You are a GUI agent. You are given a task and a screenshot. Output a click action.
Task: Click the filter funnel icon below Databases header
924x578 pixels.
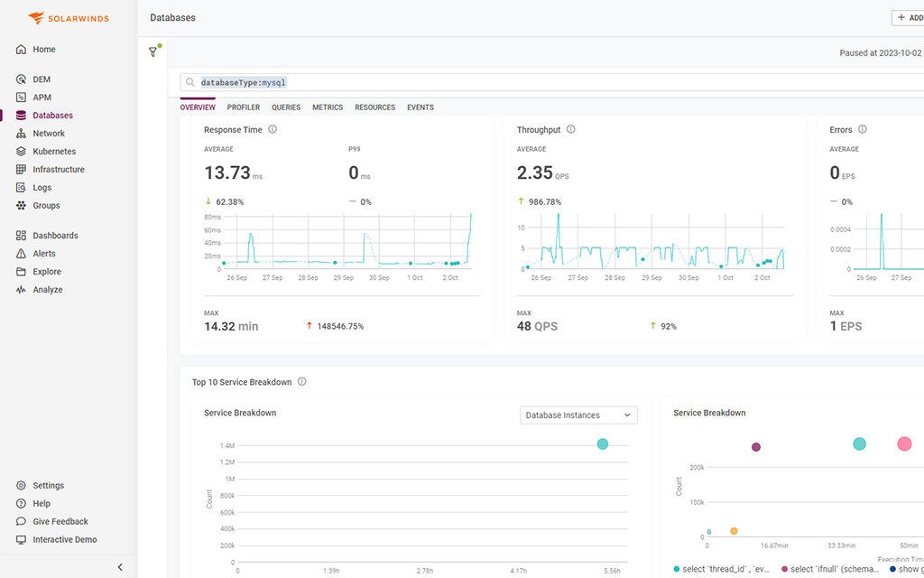point(153,52)
